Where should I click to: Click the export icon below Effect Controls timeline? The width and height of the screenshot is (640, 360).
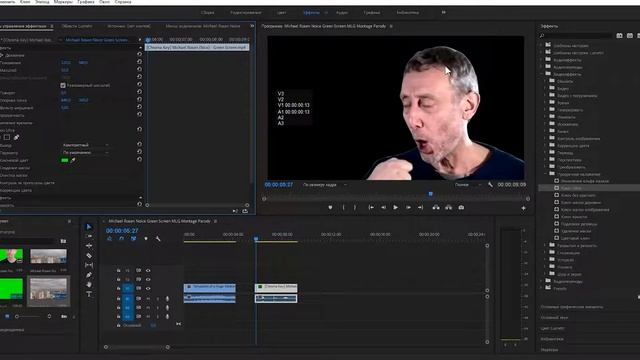[245, 211]
